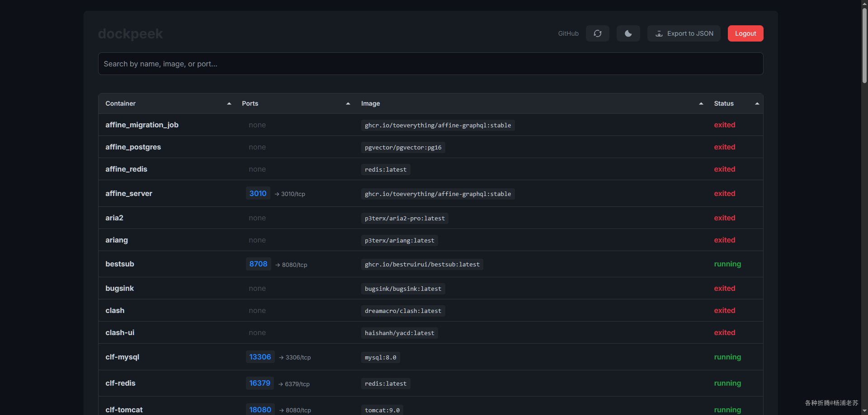Screen dimensions: 868x415
Task: Select aria2 container name
Action: pyautogui.click(x=114, y=218)
